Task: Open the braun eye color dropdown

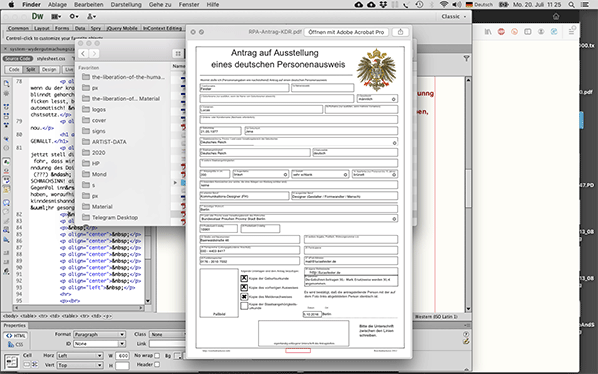Action: point(261,174)
